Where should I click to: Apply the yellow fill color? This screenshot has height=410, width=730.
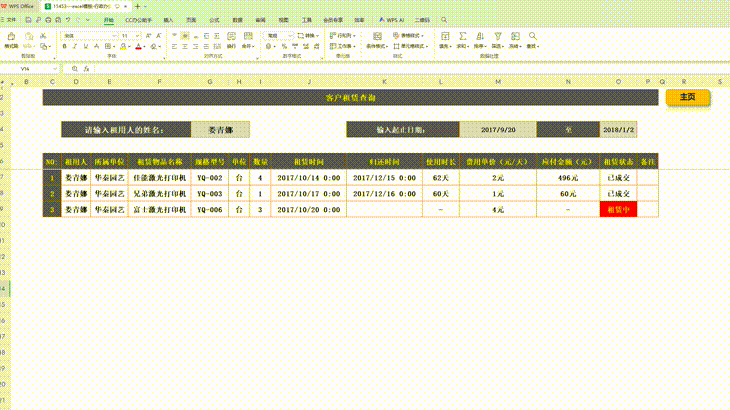[x=123, y=47]
